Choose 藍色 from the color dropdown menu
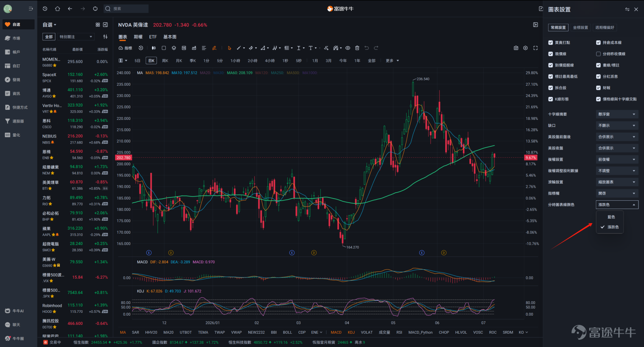Screen dimensions: 644x347 (610, 217)
